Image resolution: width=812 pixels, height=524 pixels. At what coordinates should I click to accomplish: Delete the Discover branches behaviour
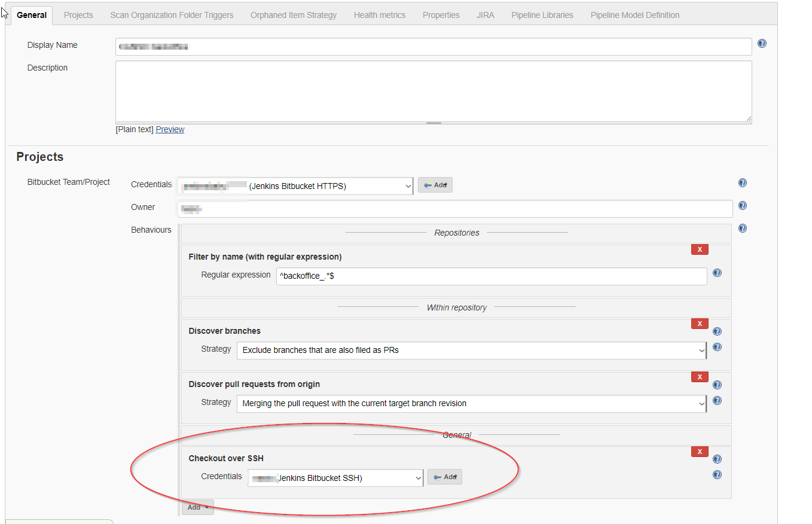700,324
